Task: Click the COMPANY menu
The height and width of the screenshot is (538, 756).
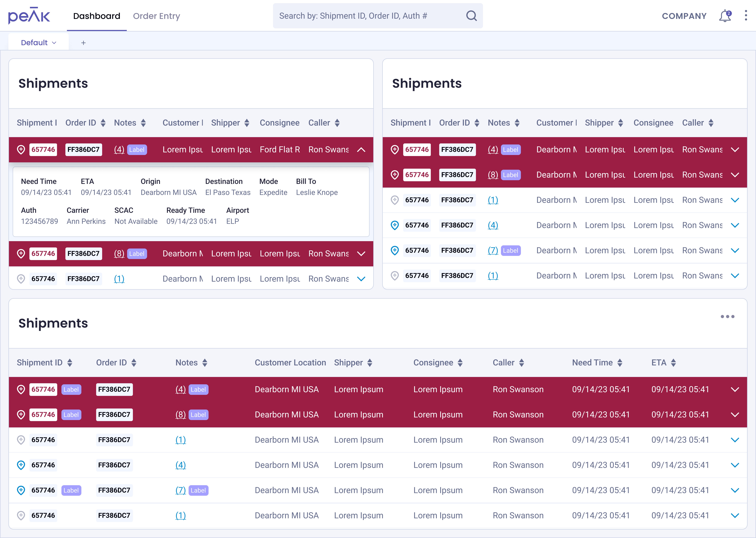Action: [684, 16]
